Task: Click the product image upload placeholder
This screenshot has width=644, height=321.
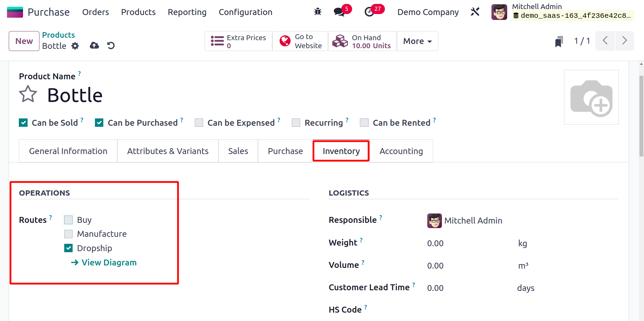Action: (x=591, y=97)
